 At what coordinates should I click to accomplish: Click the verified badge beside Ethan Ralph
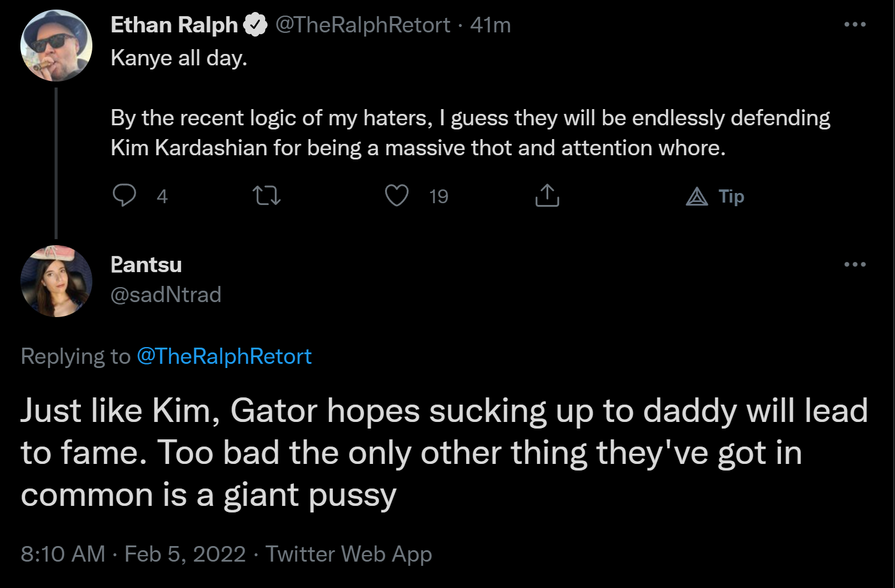tap(256, 25)
